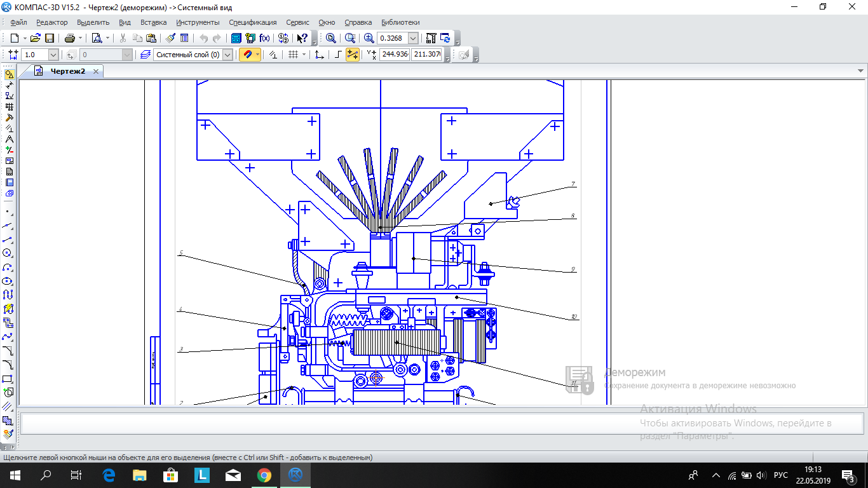
Task: Select the Geometry panel icon in left sidebar
Action: coord(9,74)
